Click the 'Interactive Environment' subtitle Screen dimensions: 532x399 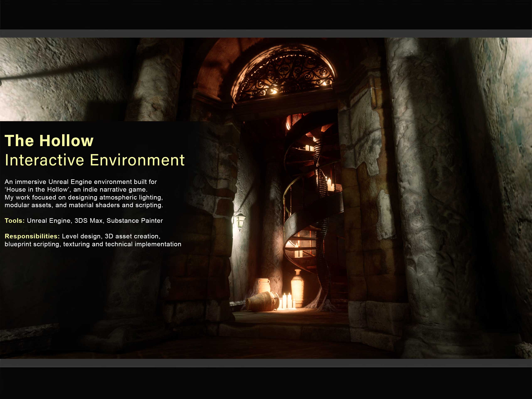[95, 160]
